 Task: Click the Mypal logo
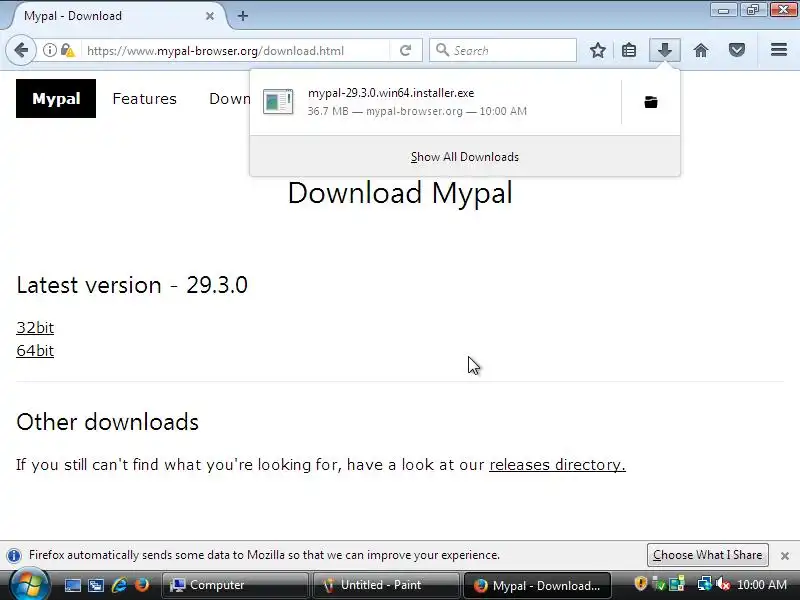[x=56, y=98]
